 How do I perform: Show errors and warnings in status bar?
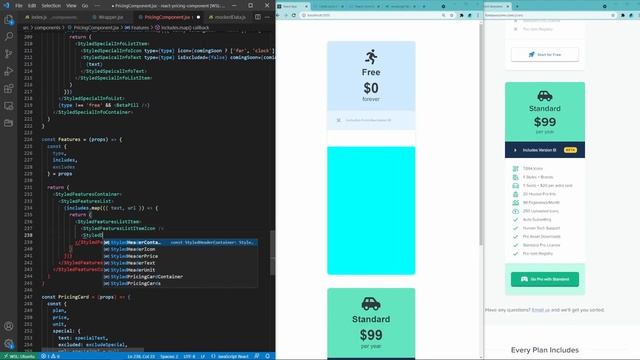(50, 356)
